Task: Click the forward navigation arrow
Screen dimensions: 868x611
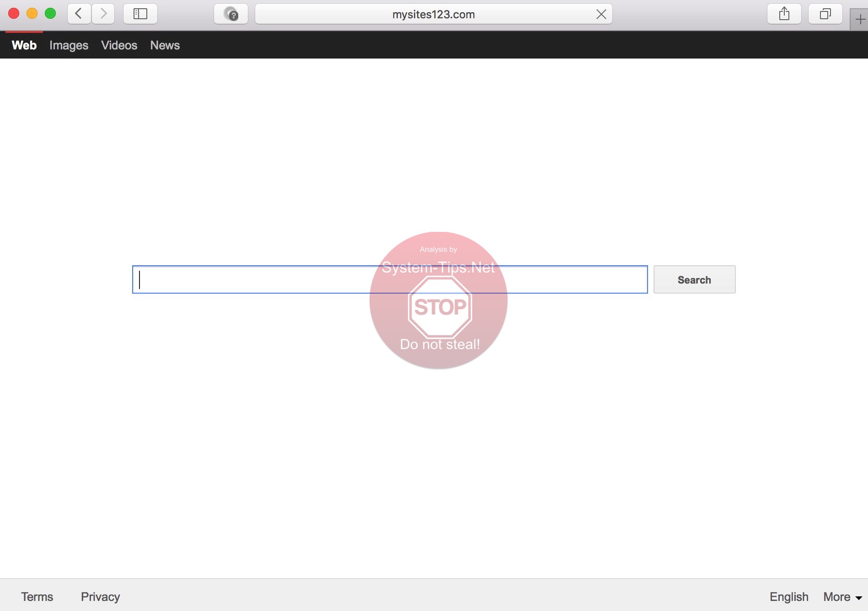Action: pos(103,14)
